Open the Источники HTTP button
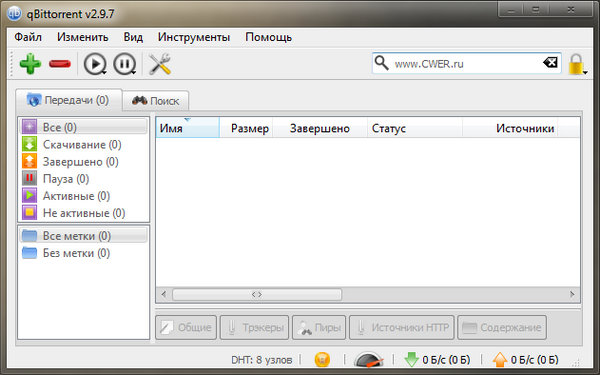This screenshot has width=600, height=375. [402, 328]
